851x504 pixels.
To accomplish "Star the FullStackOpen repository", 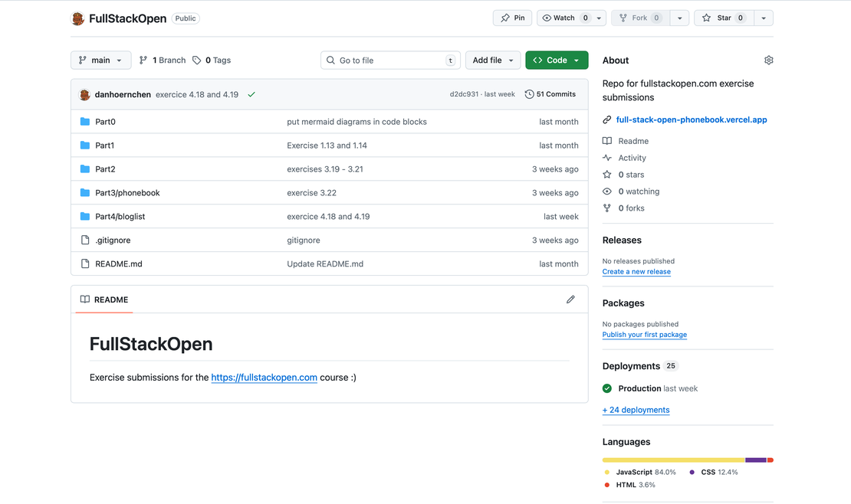I will pyautogui.click(x=721, y=18).
